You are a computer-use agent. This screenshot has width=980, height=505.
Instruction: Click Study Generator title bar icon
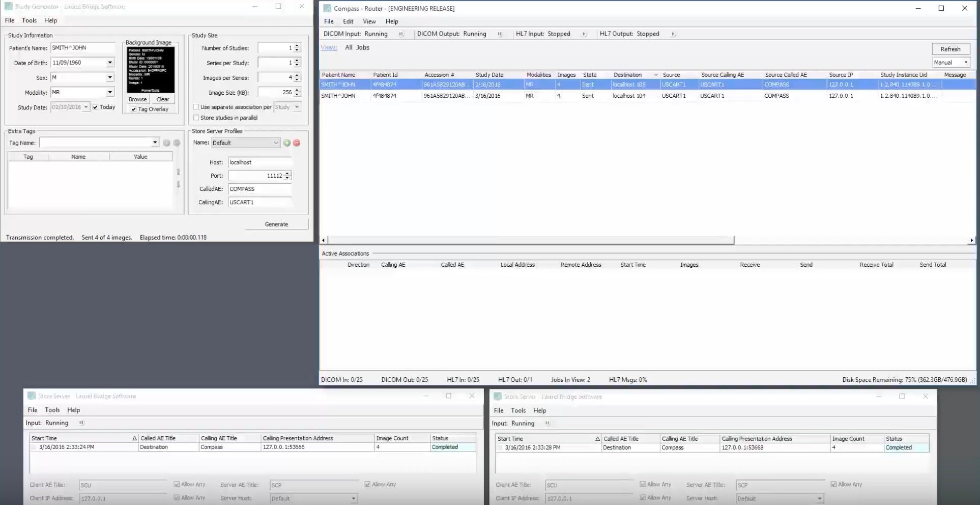[x=8, y=7]
